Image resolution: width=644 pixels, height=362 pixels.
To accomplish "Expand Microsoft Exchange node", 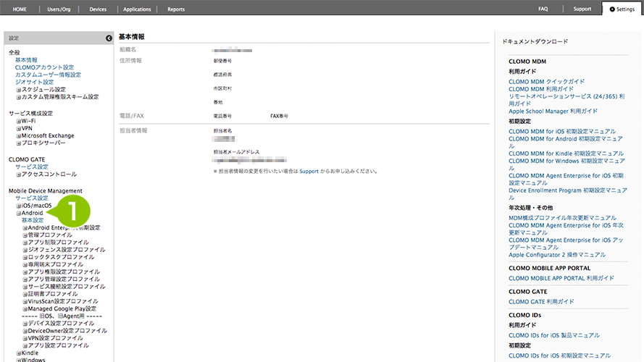I will tap(19, 136).
